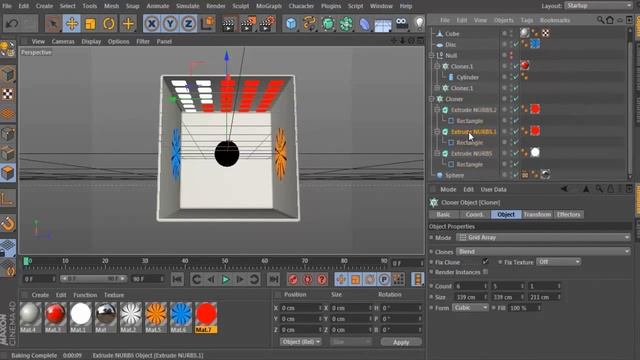Select the blue Mat.6 material swatch

[181, 317]
